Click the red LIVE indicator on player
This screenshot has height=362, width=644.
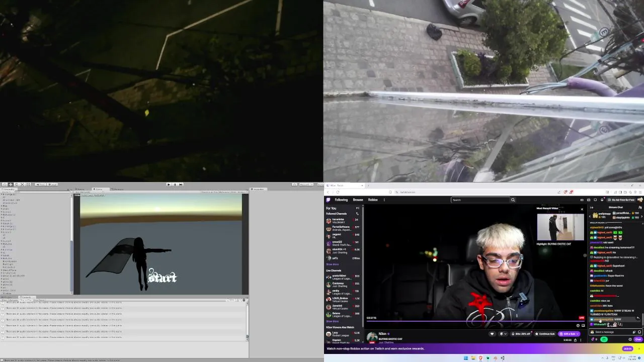[x=582, y=318]
